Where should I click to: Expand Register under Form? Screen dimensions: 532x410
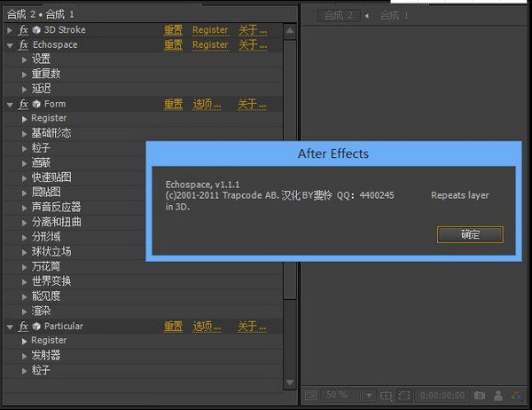click(25, 119)
